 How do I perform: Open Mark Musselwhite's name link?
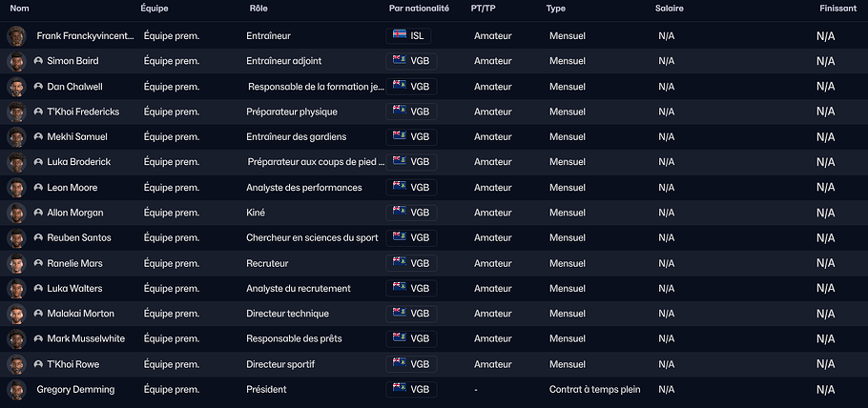[x=87, y=338]
